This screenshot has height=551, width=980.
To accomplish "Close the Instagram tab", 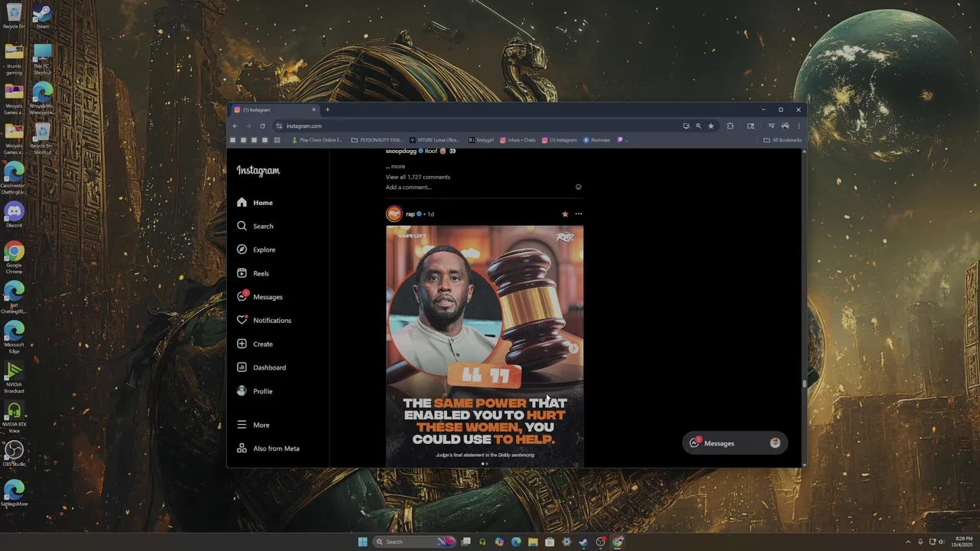I will click(x=313, y=109).
